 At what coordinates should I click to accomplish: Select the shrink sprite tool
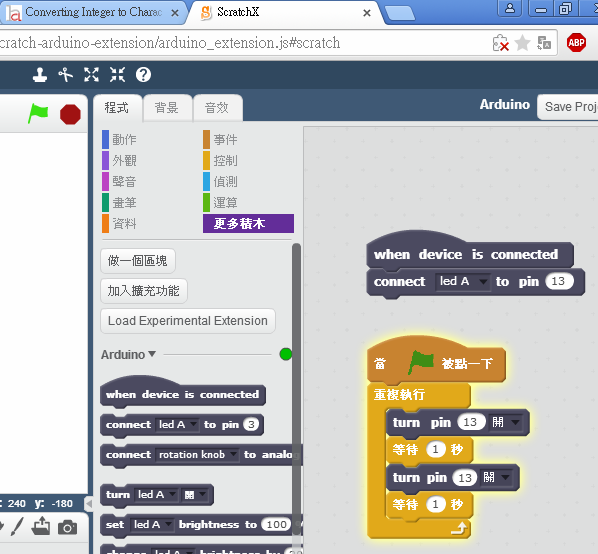117,75
